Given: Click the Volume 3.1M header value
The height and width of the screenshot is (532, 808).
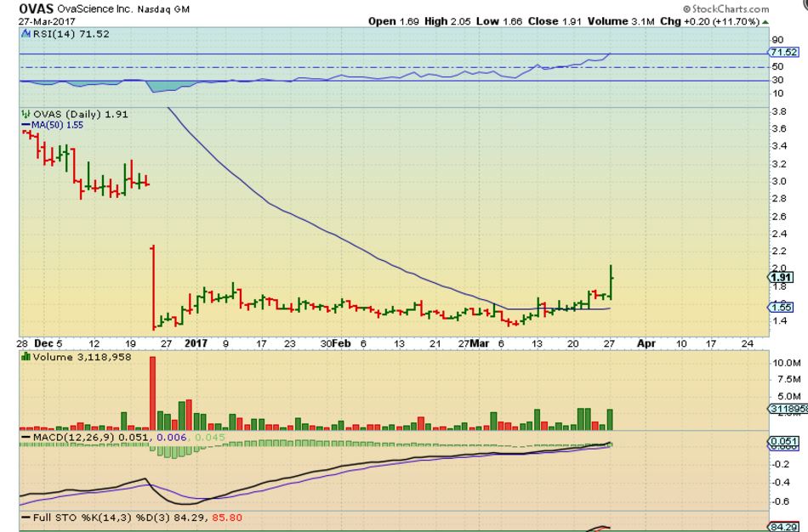Looking at the screenshot, I should [x=620, y=21].
